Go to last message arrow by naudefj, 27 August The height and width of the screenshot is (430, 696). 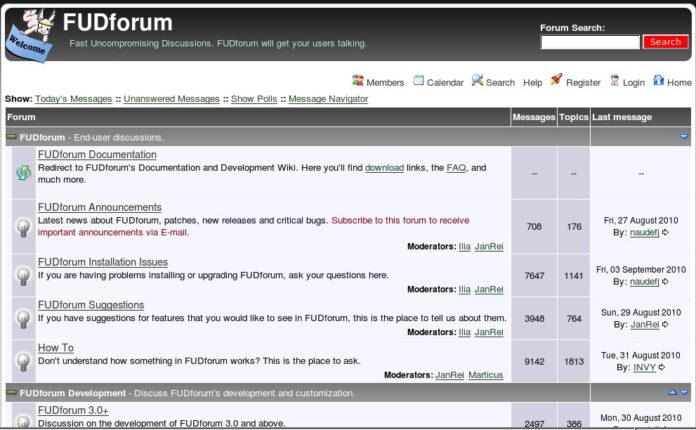click(x=665, y=232)
